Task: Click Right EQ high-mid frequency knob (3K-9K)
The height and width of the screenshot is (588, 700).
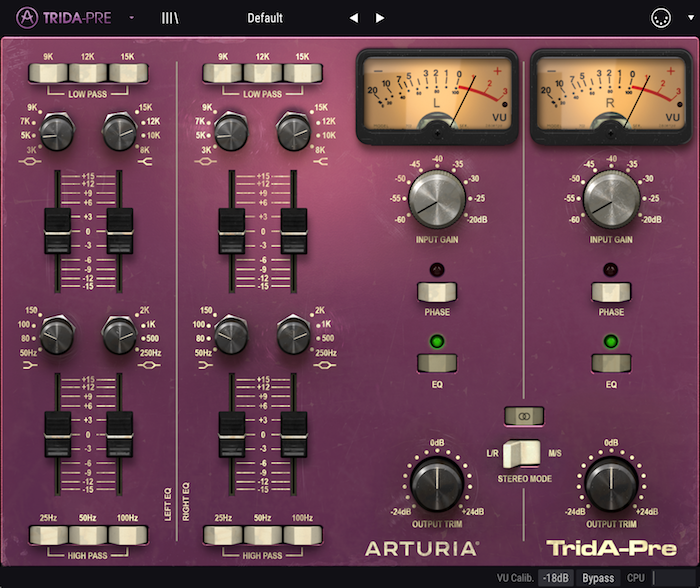Action: click(x=231, y=131)
